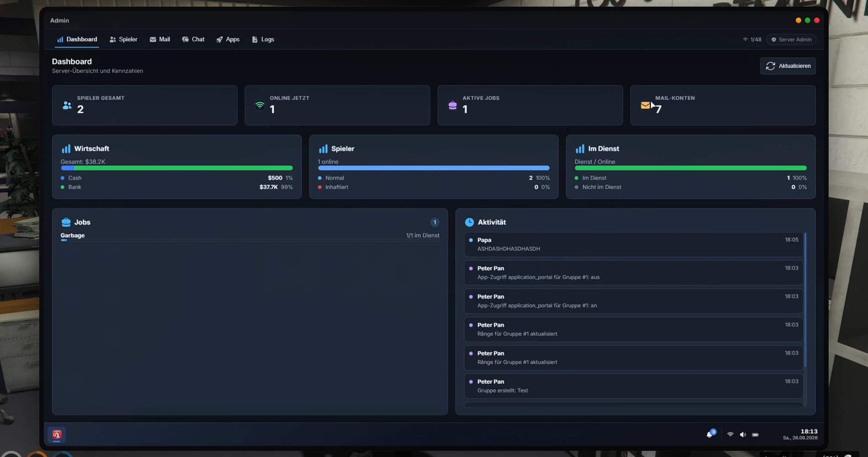Click the Im Dienst green progress bar
This screenshot has height=457, width=868.
pos(691,168)
